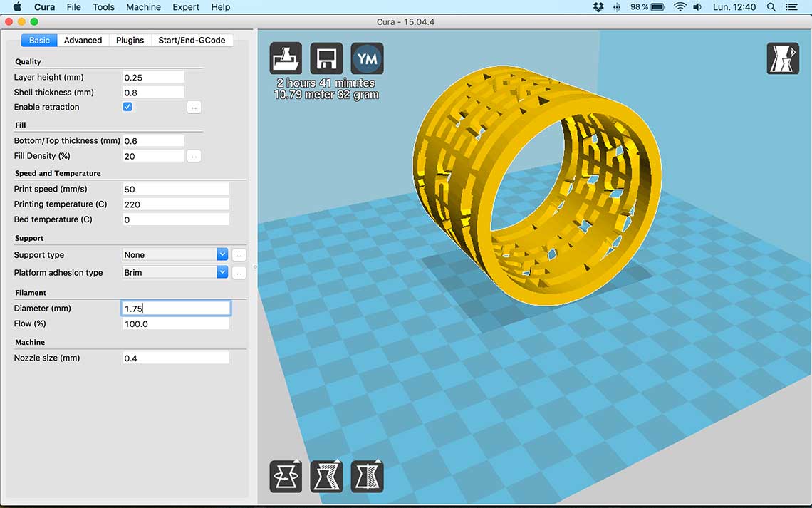The image size is (812, 508).
Task: Open the Expert menu
Action: 186,6
